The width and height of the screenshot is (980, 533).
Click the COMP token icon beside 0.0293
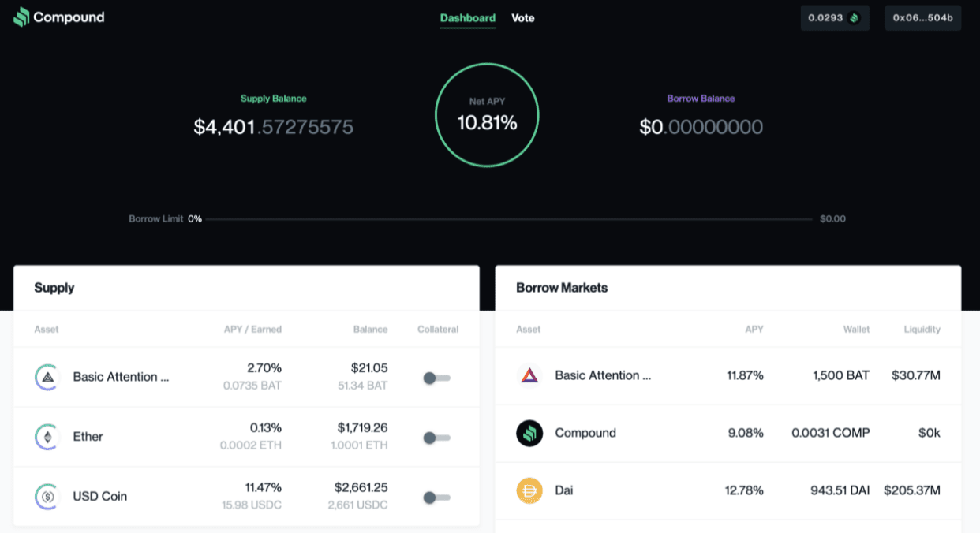(x=854, y=18)
